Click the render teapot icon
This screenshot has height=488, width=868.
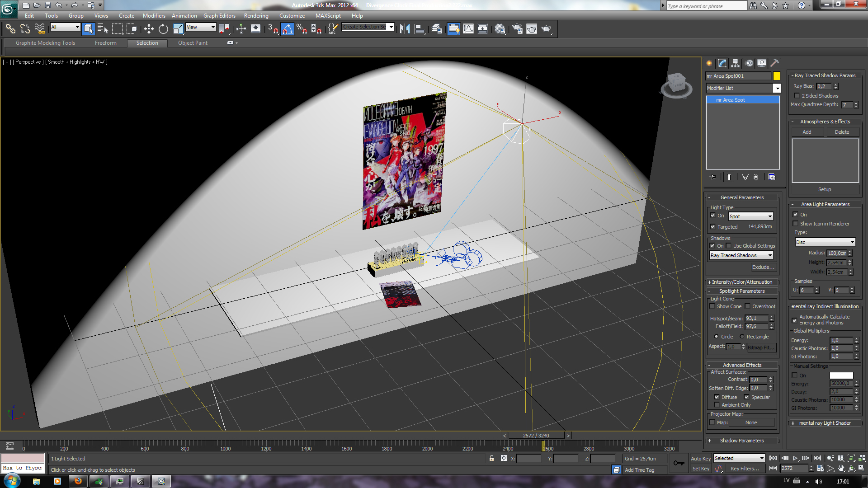click(x=547, y=29)
